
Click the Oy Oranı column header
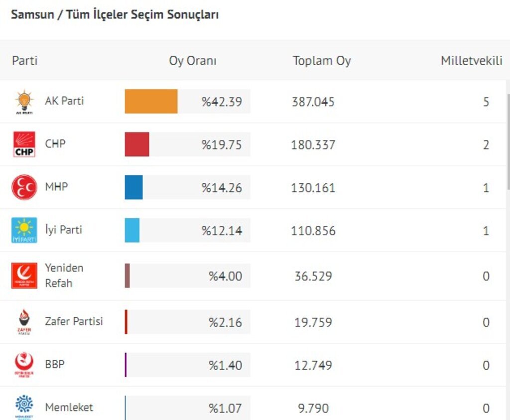coord(193,61)
